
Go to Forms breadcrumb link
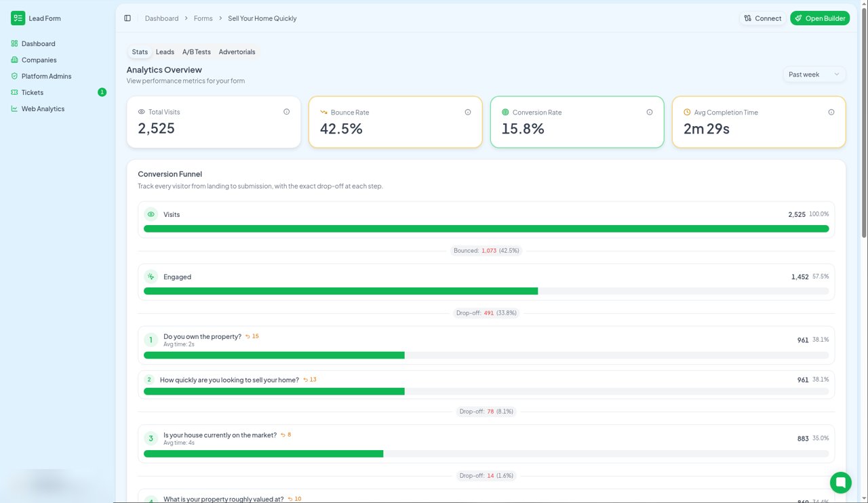[x=203, y=18]
